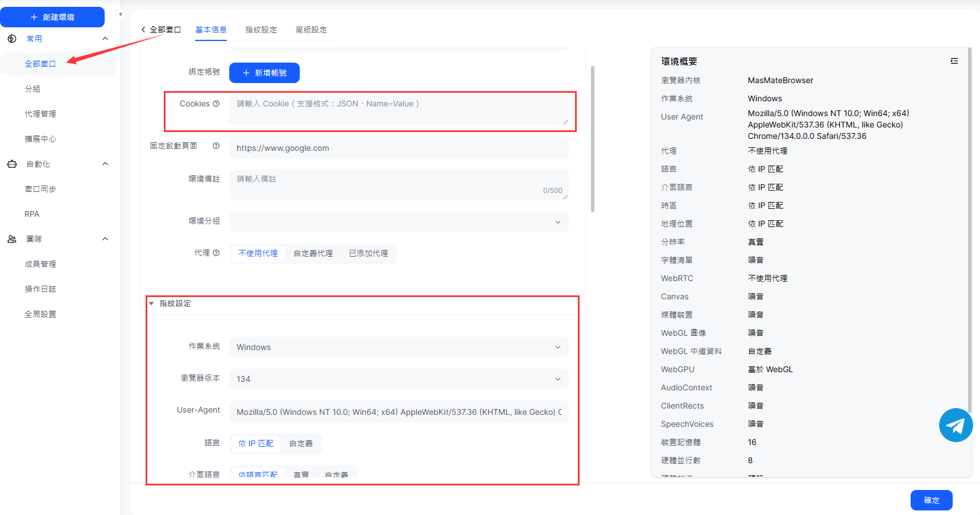Click the 確定 confirm button
The image size is (980, 515).
(x=931, y=500)
